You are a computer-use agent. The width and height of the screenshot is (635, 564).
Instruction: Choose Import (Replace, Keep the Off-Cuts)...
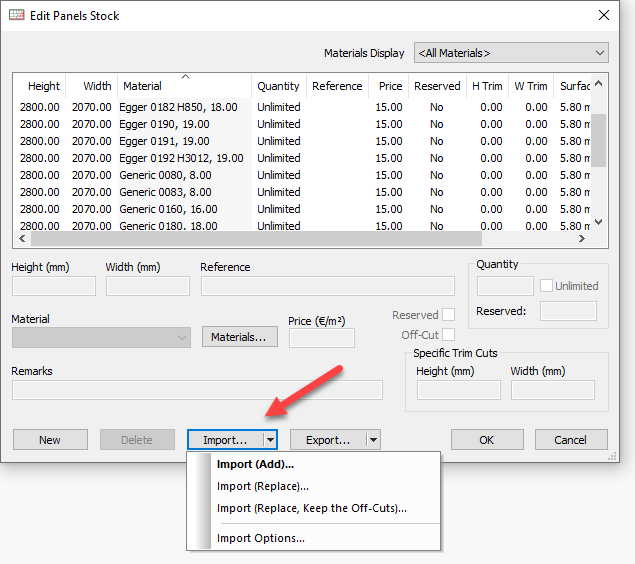313,508
